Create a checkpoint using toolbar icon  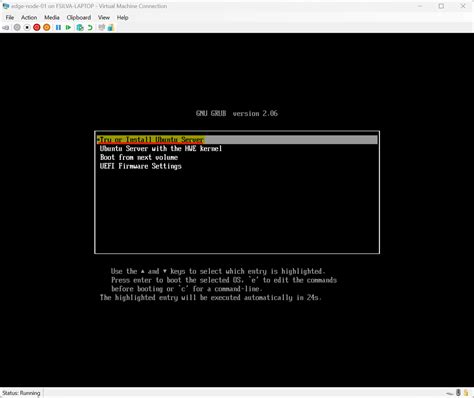click(80, 28)
